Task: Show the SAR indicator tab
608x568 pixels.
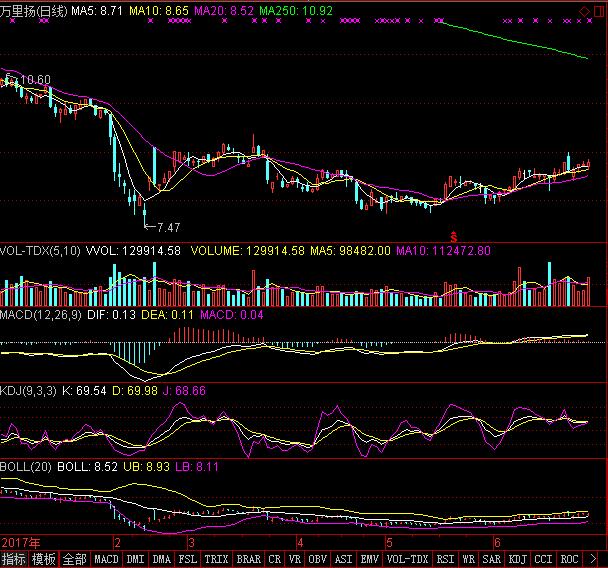Action: (x=492, y=559)
